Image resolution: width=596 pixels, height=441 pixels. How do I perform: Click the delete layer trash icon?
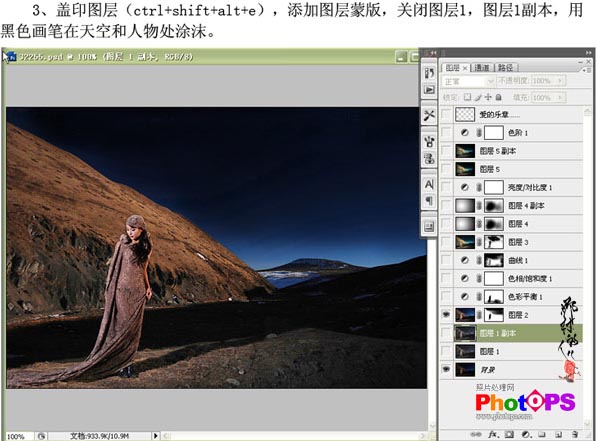click(575, 434)
